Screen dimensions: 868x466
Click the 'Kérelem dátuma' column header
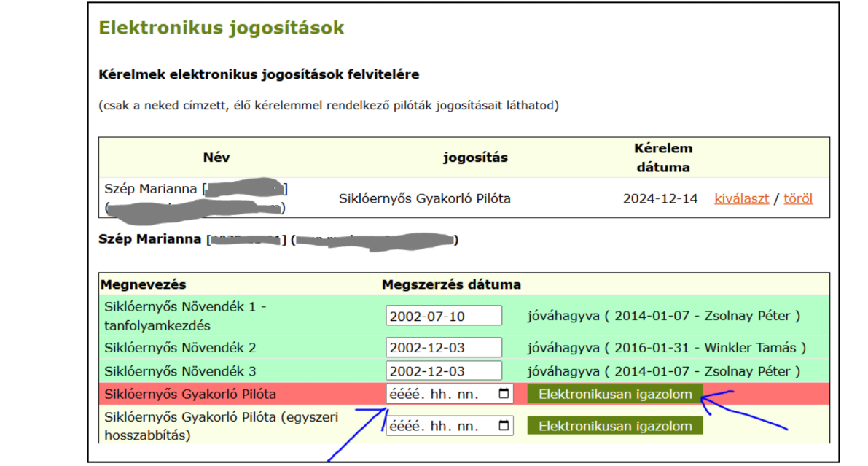(x=662, y=158)
